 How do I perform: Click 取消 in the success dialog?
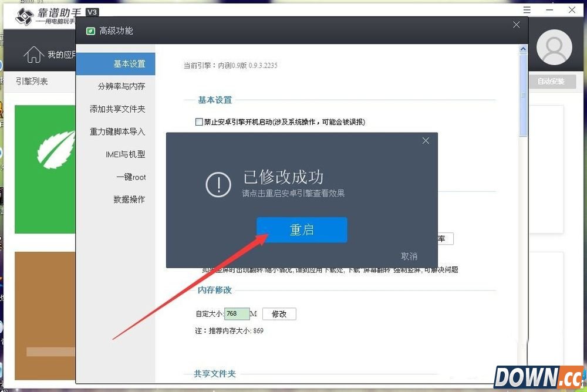[x=409, y=256]
